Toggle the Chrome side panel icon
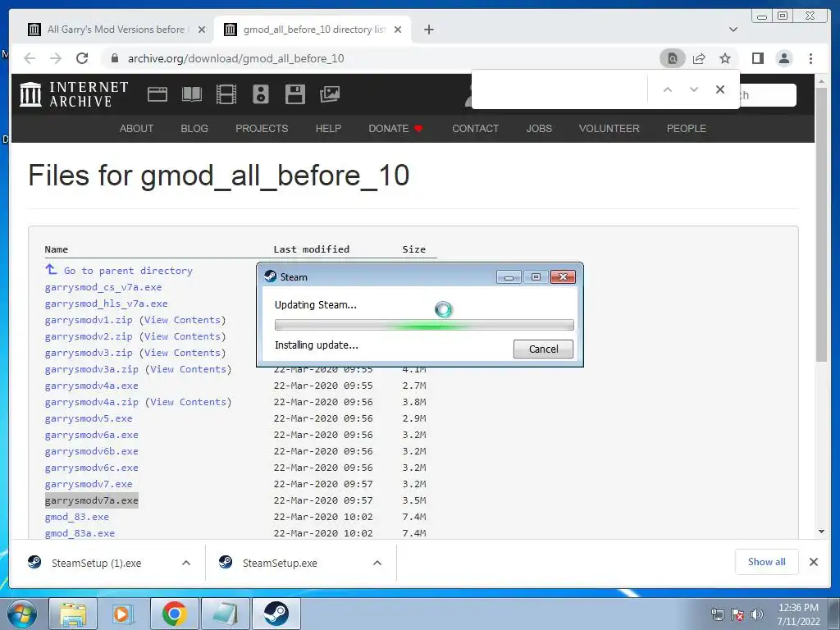The image size is (840, 630). point(757,58)
